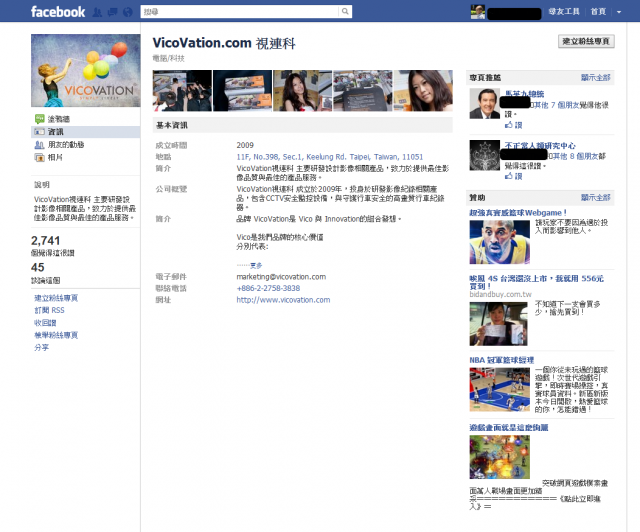Open 馬英九總統 page link
Screen dimensions: 640x532
pyautogui.click(x=524, y=94)
